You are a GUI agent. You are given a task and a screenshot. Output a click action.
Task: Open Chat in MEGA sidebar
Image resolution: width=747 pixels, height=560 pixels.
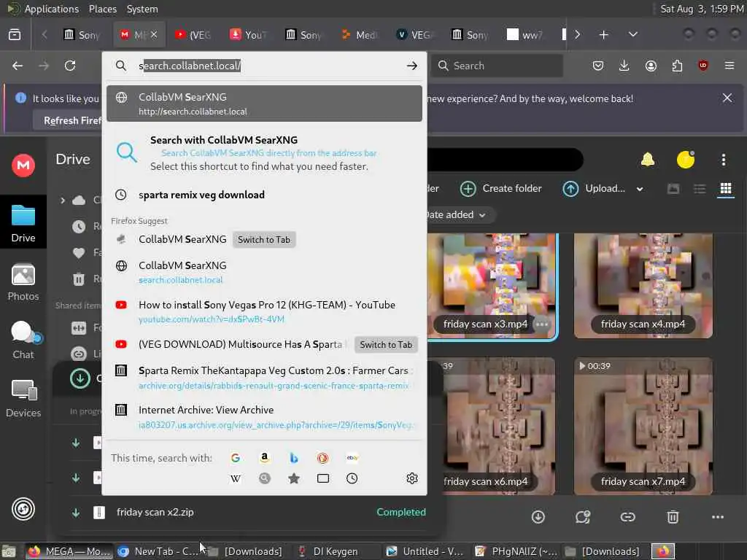click(x=23, y=340)
